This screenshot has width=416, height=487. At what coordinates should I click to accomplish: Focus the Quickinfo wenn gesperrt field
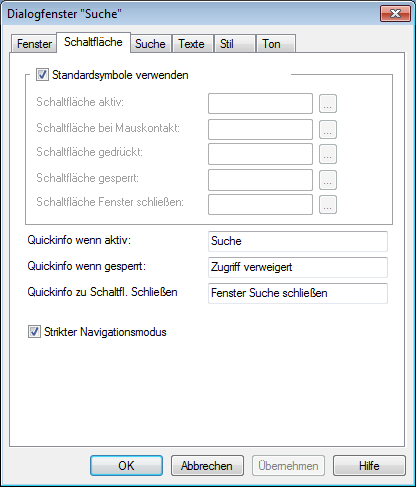click(x=298, y=267)
